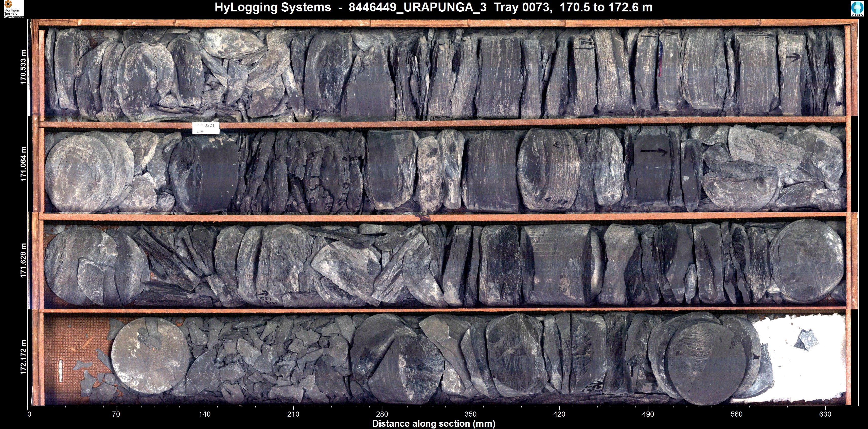The height and width of the screenshot is (429, 868).
Task: Select the 171.628 m depth label
Action: click(23, 260)
